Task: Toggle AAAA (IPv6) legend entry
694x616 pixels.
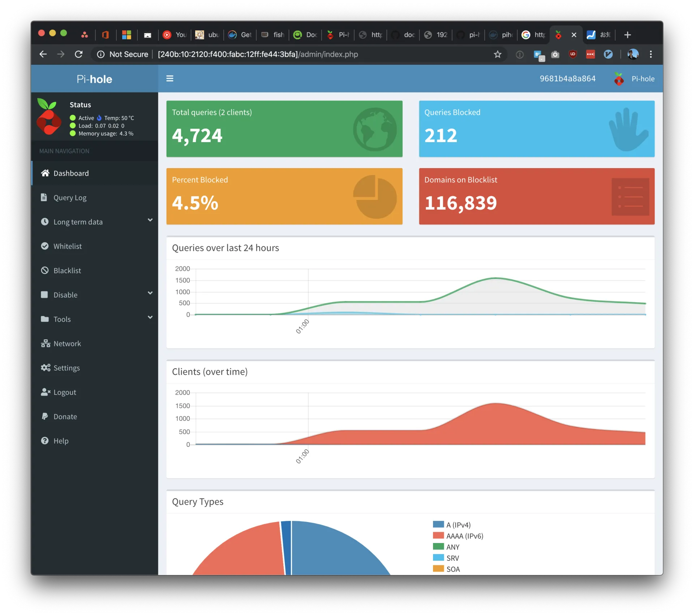Action: tap(464, 536)
